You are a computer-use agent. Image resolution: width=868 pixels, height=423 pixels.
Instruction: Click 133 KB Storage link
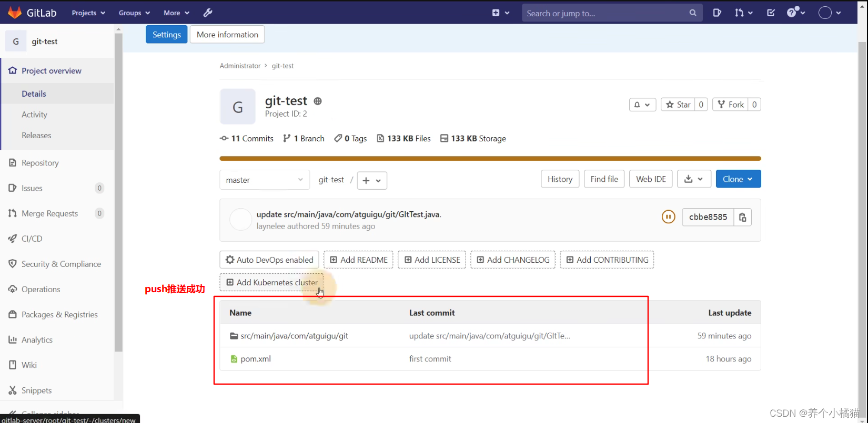[473, 139]
